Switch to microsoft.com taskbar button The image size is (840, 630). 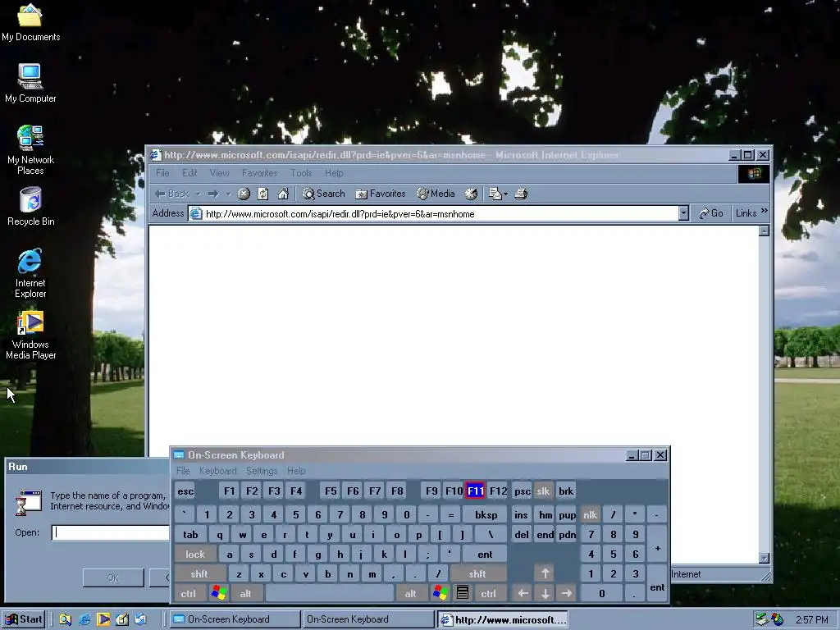503,620
